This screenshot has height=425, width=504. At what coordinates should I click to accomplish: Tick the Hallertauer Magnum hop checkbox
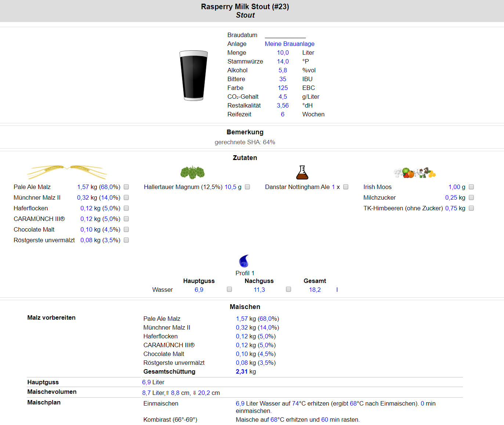(x=247, y=187)
